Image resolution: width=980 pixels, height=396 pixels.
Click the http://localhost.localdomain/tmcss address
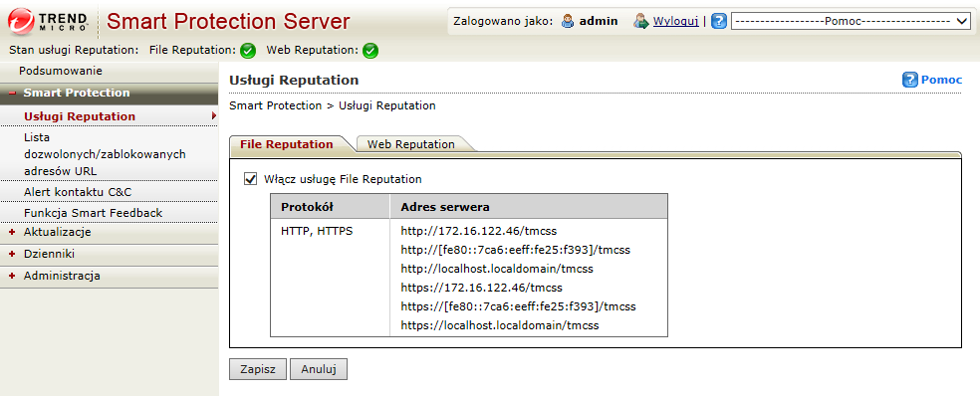click(497, 269)
